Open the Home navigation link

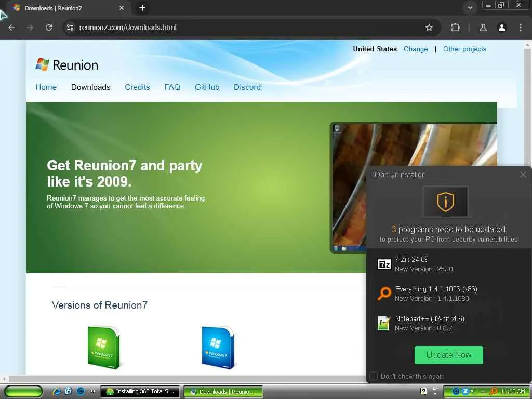click(x=46, y=87)
